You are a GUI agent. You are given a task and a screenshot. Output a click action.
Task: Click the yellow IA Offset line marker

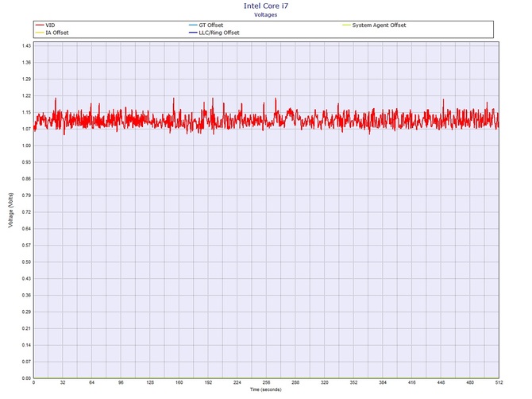[40, 33]
